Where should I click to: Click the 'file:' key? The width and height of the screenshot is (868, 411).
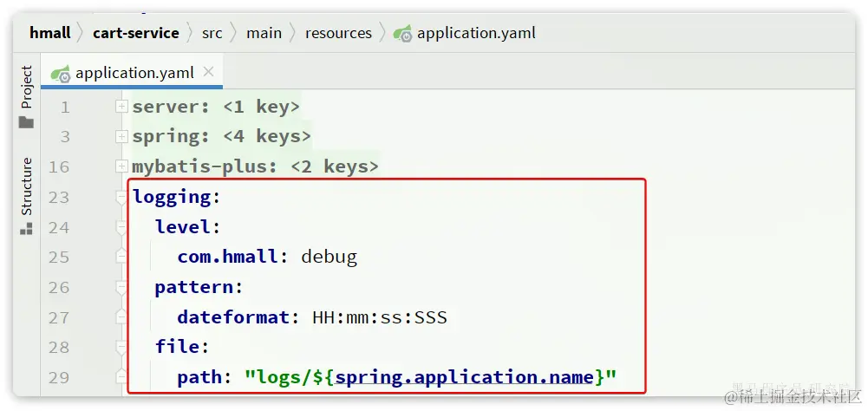coord(183,348)
